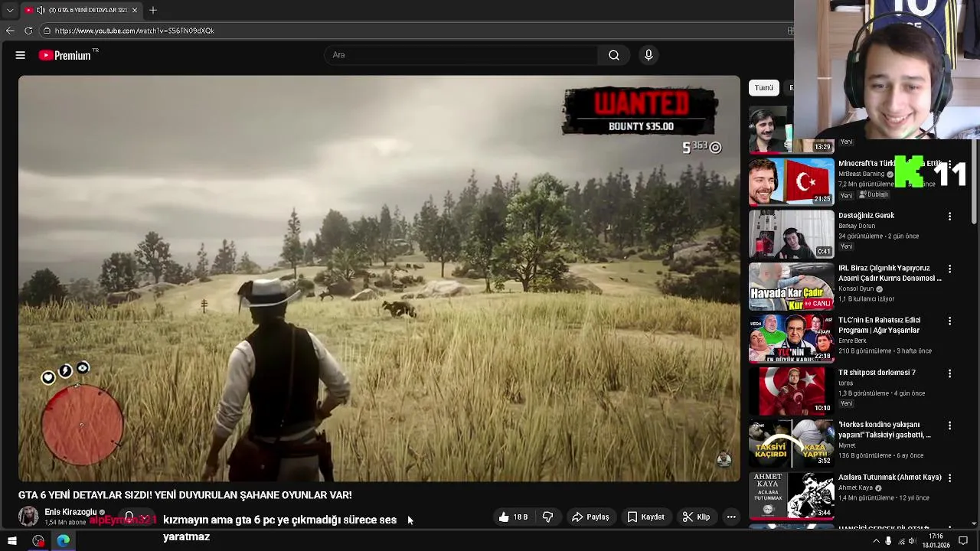
Task: Open a new browser tab
Action: click(x=153, y=10)
